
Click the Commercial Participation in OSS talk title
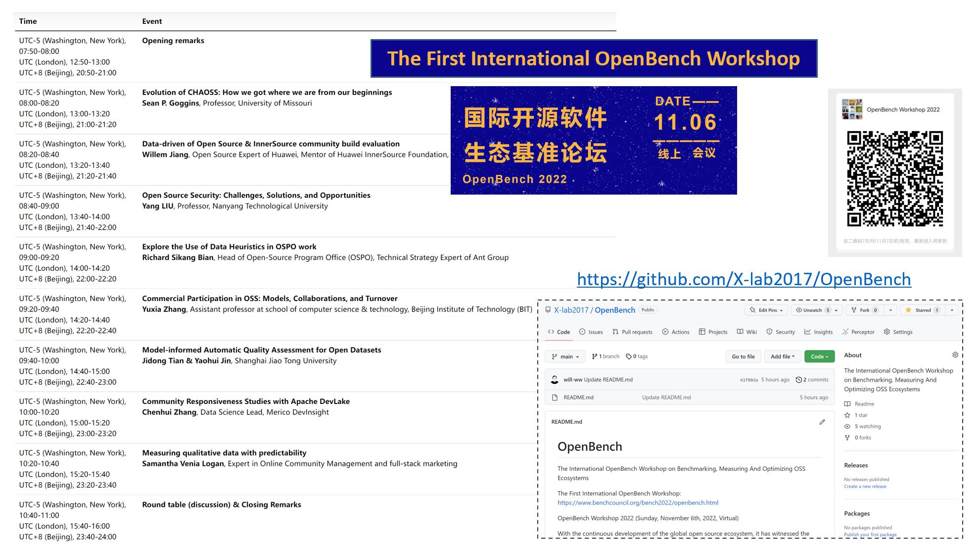point(270,299)
